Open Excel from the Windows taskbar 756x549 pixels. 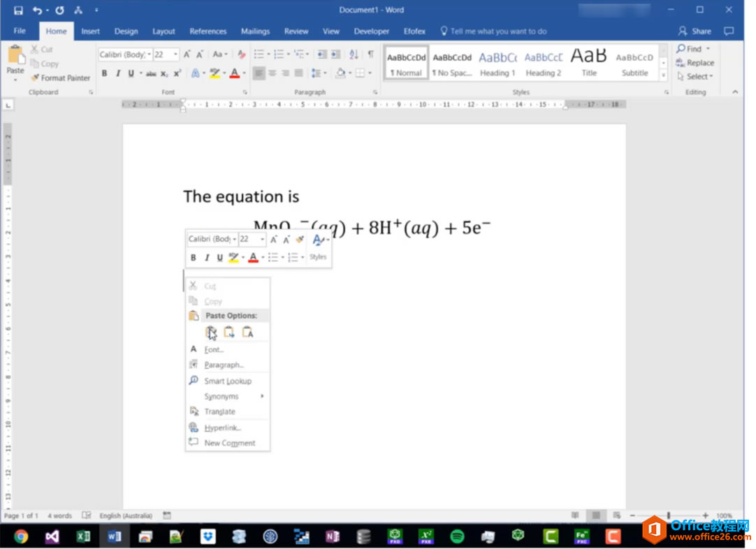[x=83, y=536]
